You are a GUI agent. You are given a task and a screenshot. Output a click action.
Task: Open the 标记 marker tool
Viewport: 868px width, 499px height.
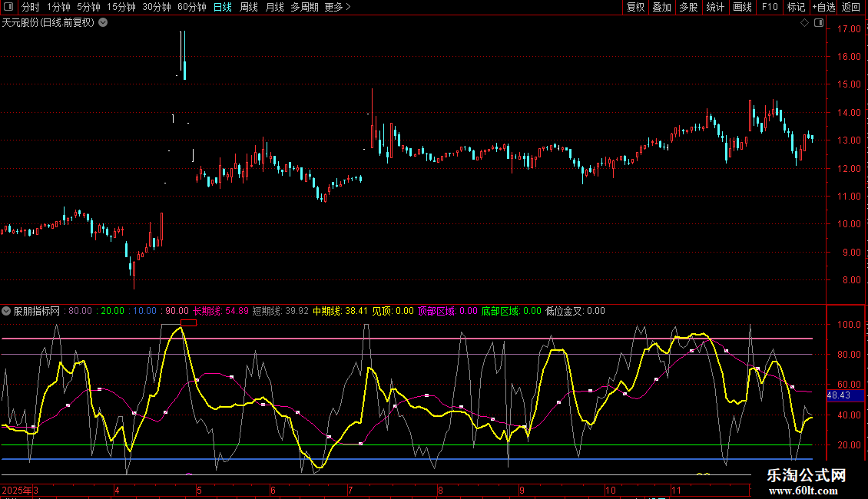pyautogui.click(x=796, y=8)
